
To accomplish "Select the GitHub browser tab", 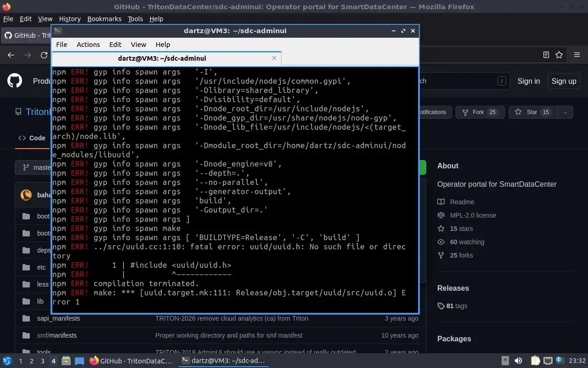I will (27, 35).
